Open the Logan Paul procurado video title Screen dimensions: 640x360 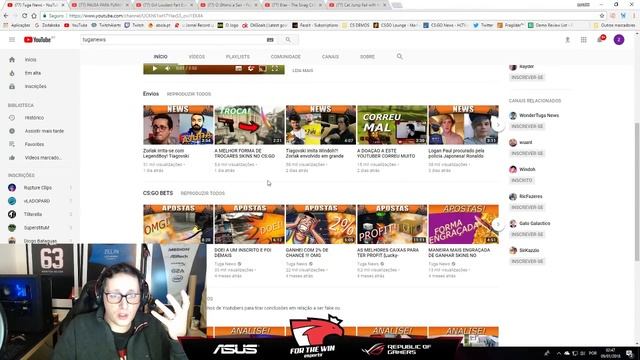point(456,153)
